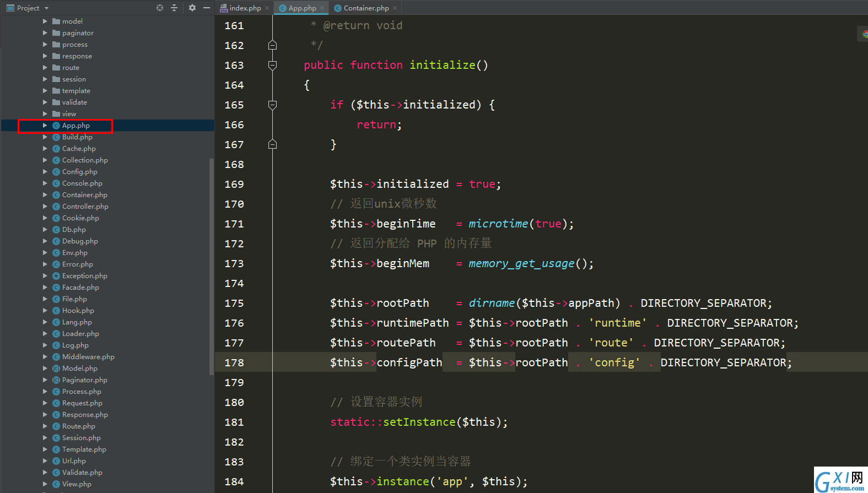Click the Cookie.php class icon

tap(56, 218)
